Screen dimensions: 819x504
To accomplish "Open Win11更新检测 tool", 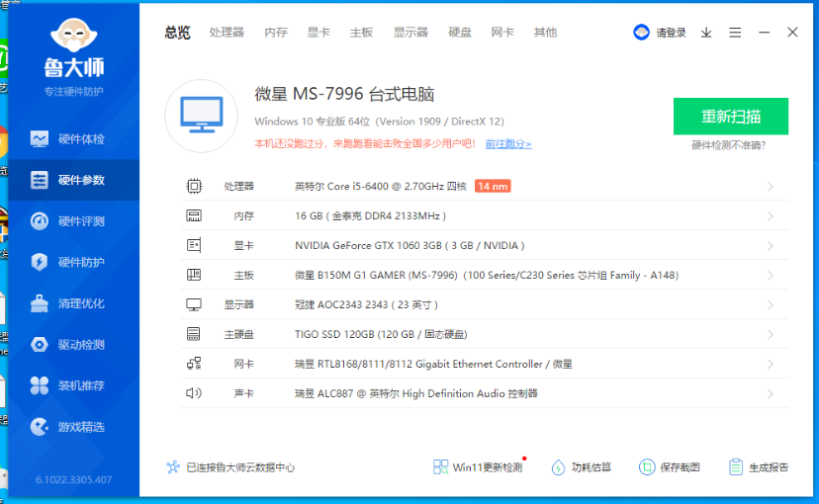I will (x=478, y=467).
